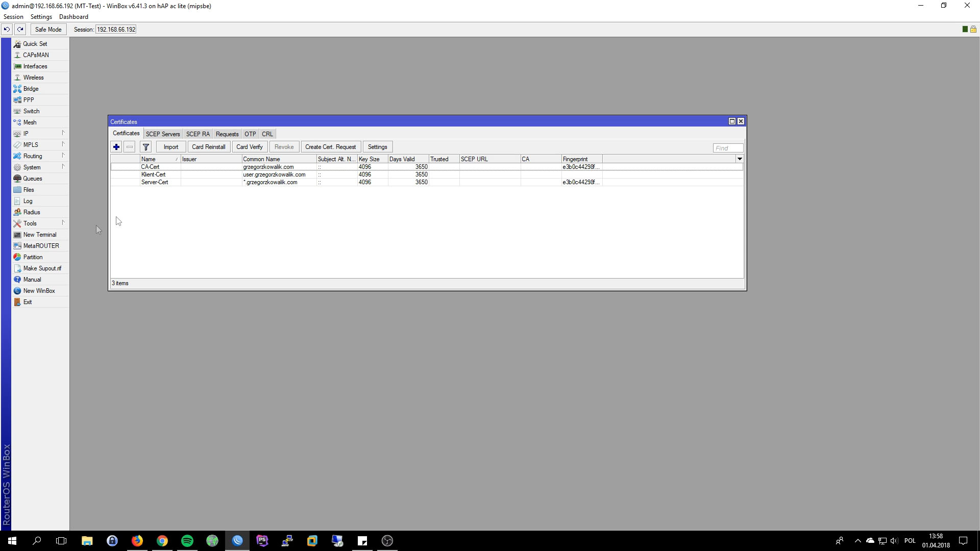Open New Terminal

(x=40, y=235)
